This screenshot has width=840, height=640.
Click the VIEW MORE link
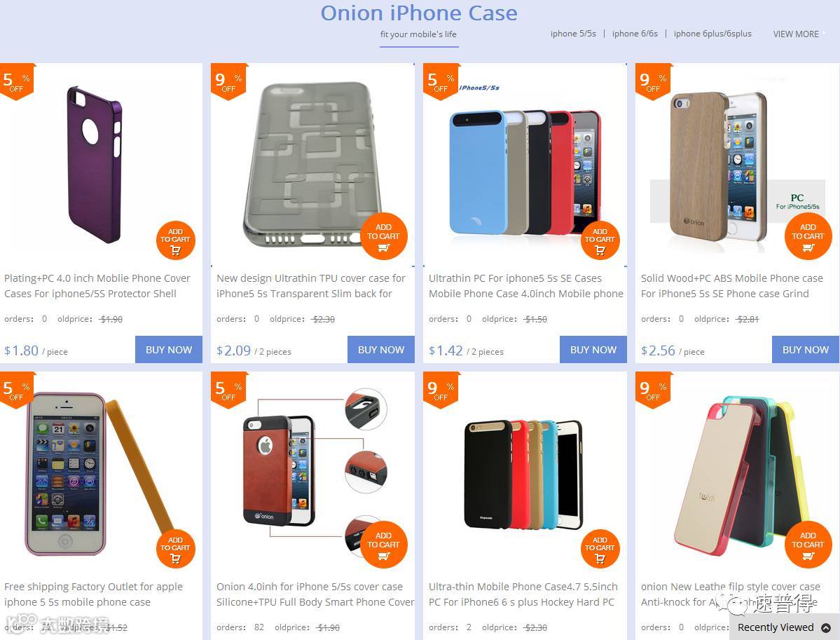pyautogui.click(x=796, y=34)
